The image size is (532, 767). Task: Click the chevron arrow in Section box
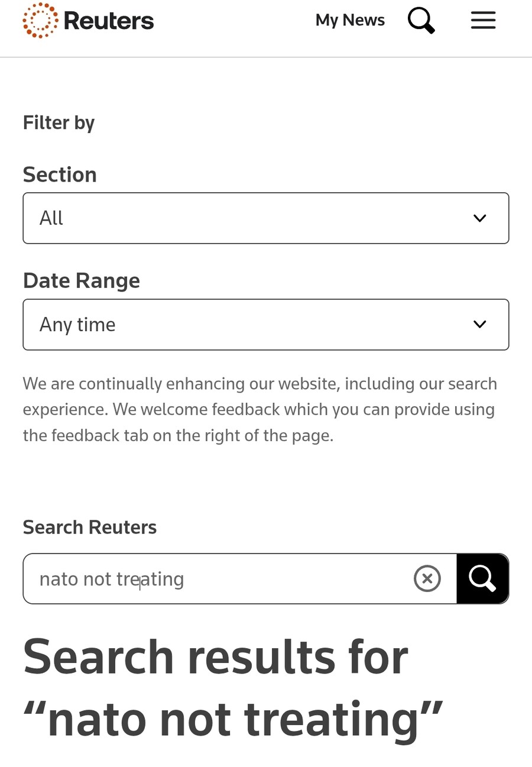(x=480, y=218)
